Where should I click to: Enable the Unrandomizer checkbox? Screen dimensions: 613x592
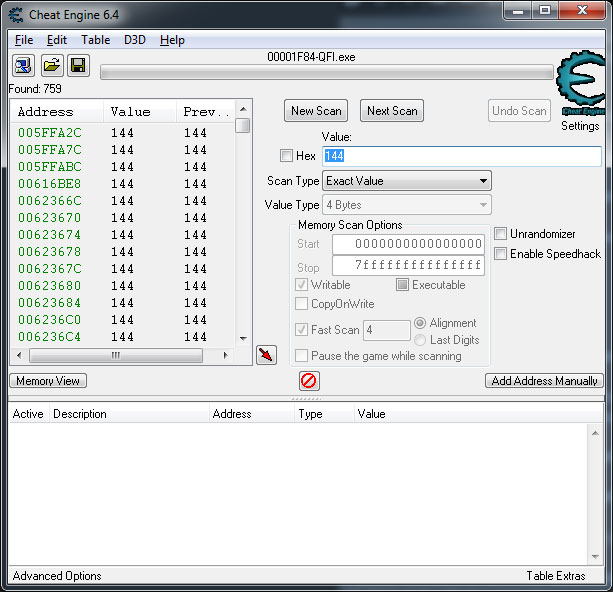[x=500, y=233]
